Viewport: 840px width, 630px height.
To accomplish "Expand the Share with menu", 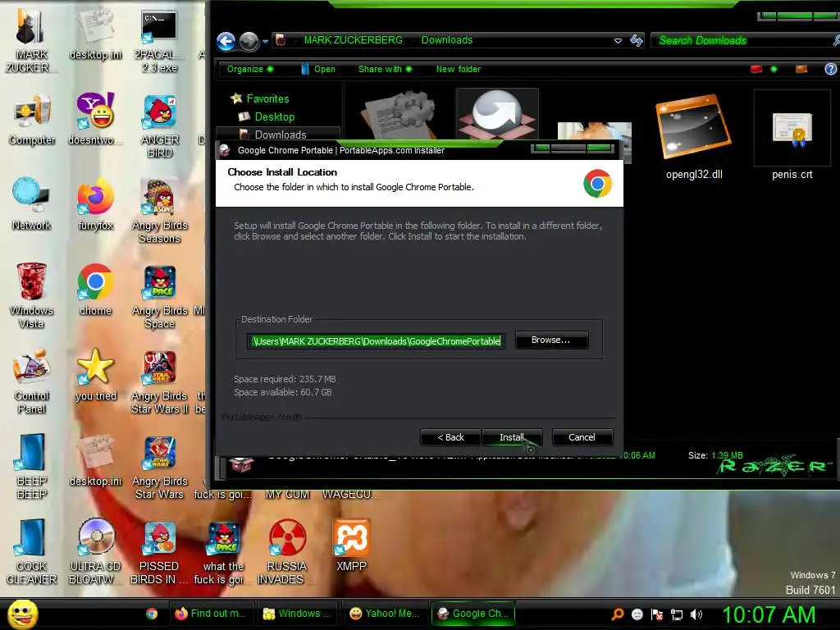I will [x=385, y=69].
